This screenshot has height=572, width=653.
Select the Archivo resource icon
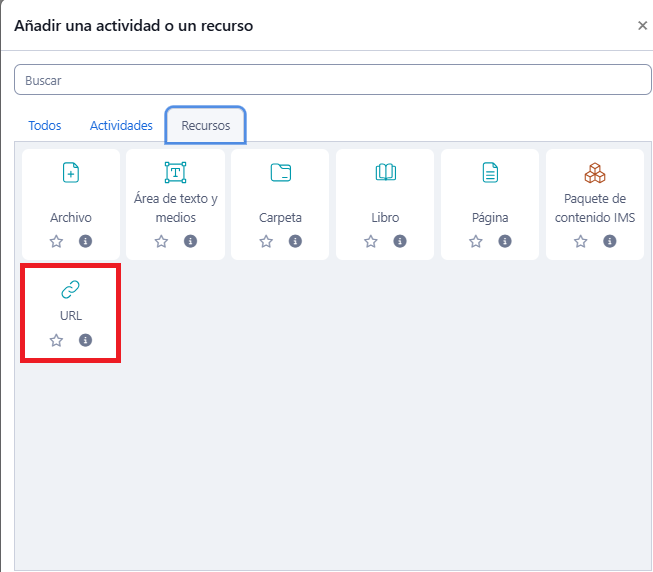pyautogui.click(x=71, y=173)
